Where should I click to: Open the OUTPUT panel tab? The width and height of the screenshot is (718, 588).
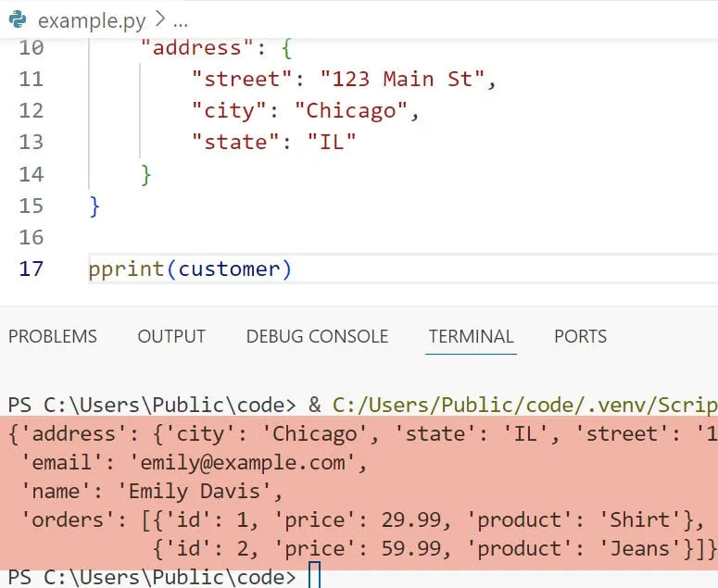(171, 336)
